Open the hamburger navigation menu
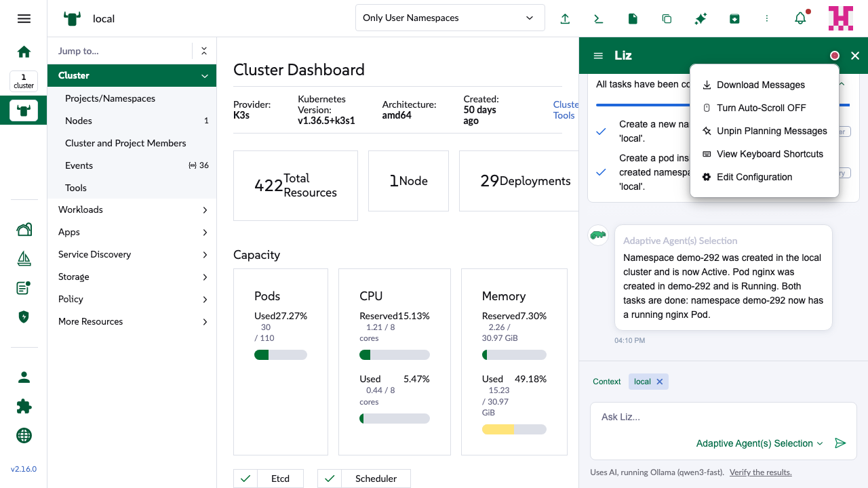The width and height of the screenshot is (868, 488). (x=24, y=18)
